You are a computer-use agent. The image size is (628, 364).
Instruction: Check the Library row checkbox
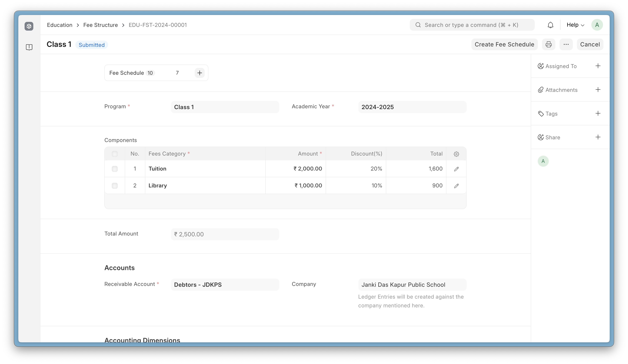[115, 186]
